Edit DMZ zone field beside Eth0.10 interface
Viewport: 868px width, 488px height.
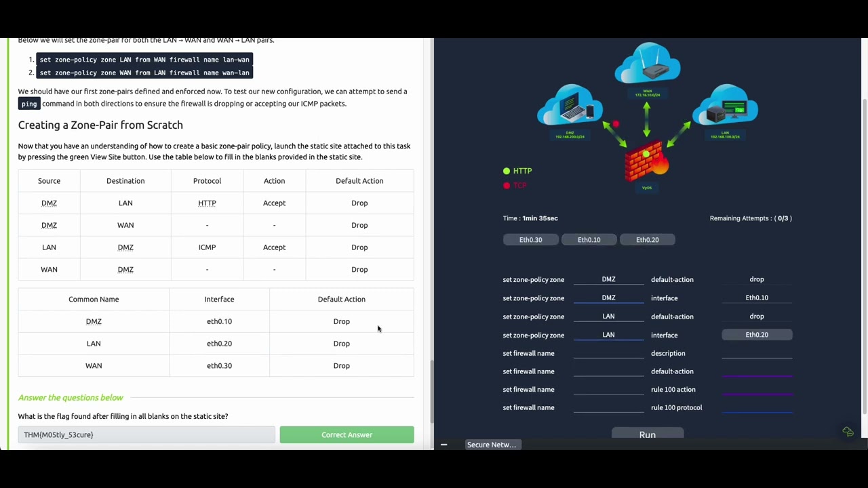point(608,298)
